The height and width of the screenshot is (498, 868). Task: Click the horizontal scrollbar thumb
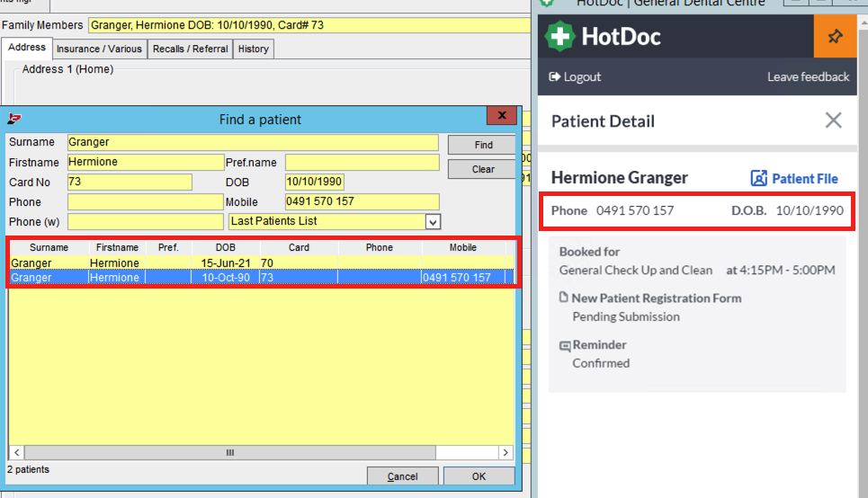click(x=229, y=453)
